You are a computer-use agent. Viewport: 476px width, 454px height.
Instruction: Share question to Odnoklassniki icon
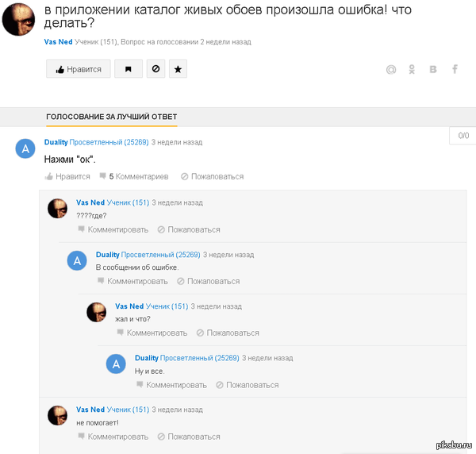[412, 70]
